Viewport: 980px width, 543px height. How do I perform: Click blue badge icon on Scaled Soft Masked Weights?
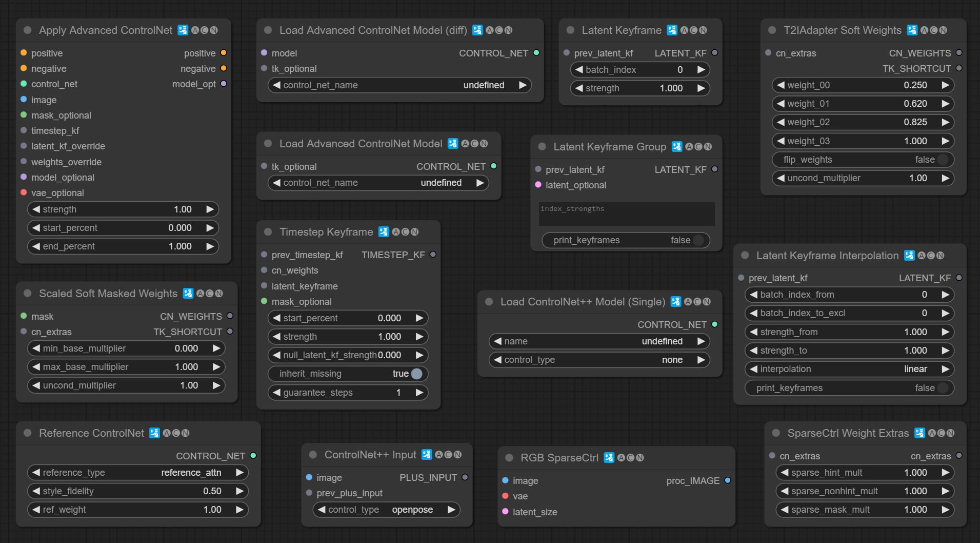[x=188, y=294]
